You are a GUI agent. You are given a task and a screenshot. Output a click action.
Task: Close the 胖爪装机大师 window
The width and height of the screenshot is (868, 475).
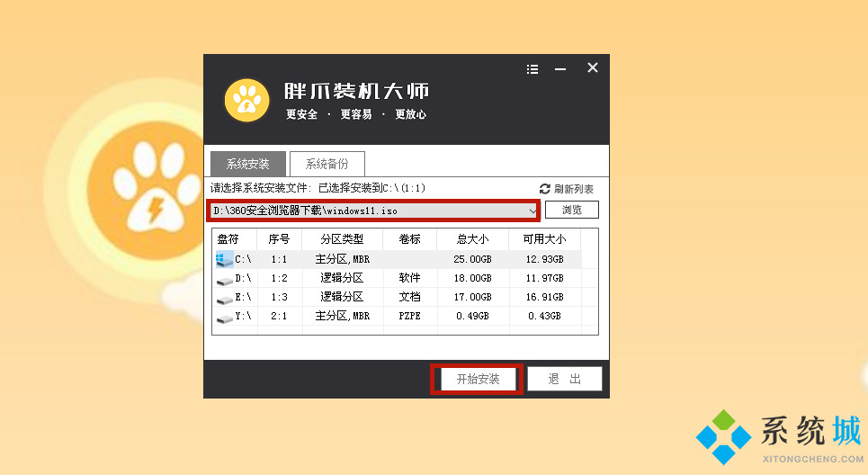click(593, 67)
